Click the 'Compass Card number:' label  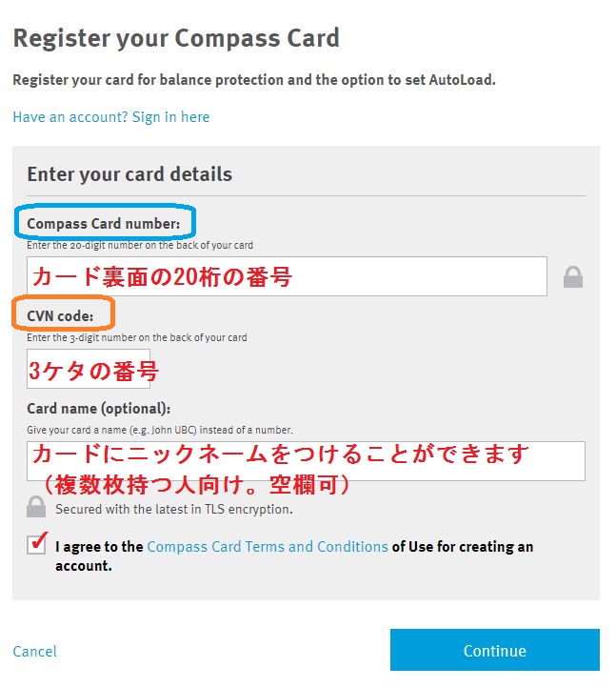tap(104, 224)
